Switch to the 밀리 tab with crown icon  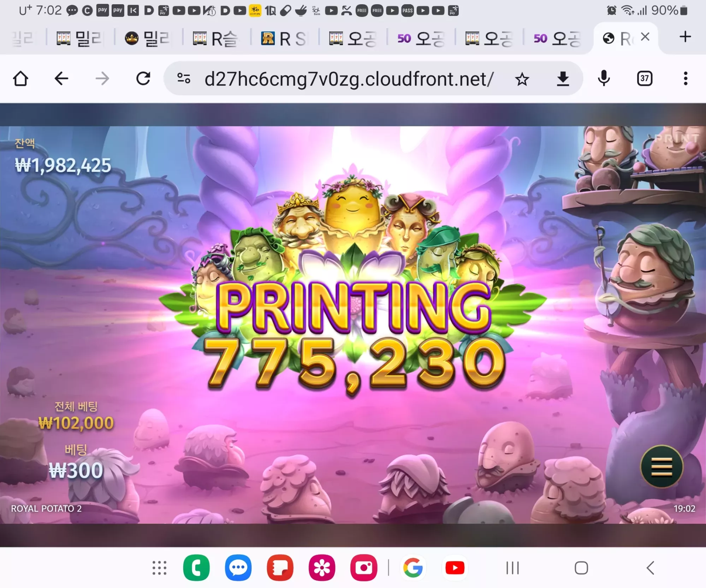click(148, 38)
